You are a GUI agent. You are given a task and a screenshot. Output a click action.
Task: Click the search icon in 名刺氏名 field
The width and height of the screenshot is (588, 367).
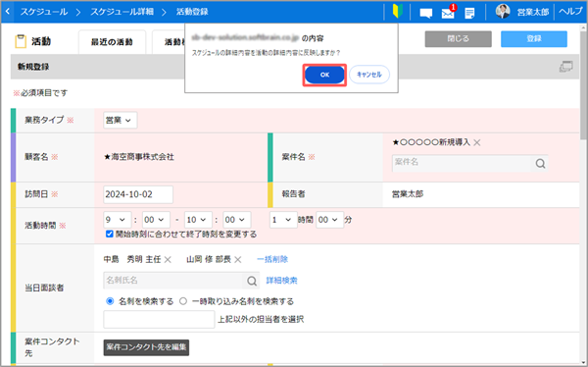click(252, 281)
